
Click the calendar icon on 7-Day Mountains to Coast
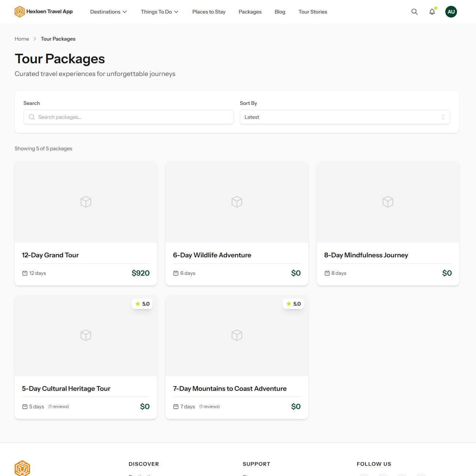click(x=176, y=406)
